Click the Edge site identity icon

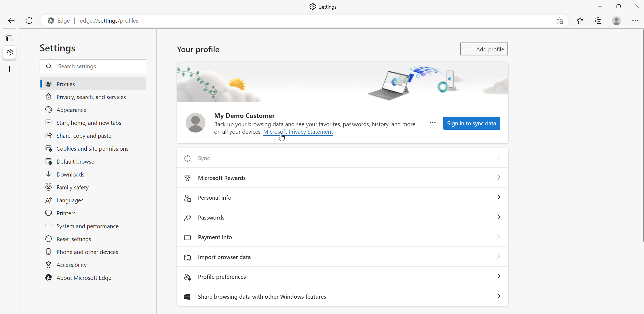click(51, 21)
